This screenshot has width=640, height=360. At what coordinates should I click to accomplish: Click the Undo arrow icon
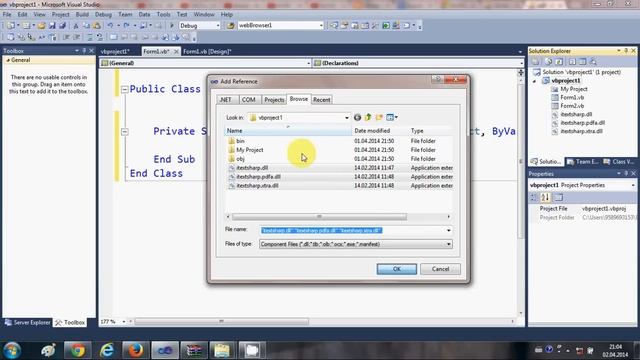(x=110, y=25)
